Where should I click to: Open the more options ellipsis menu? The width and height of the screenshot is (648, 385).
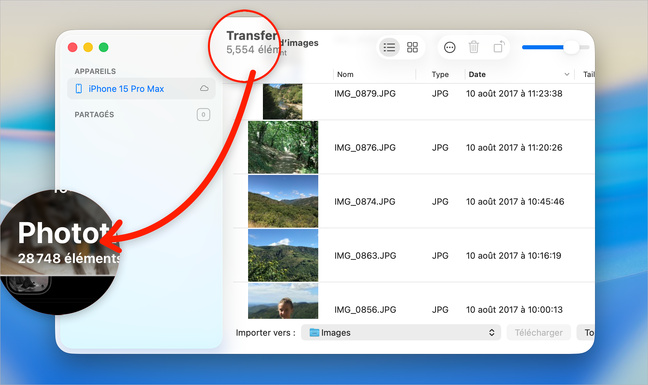click(x=450, y=48)
